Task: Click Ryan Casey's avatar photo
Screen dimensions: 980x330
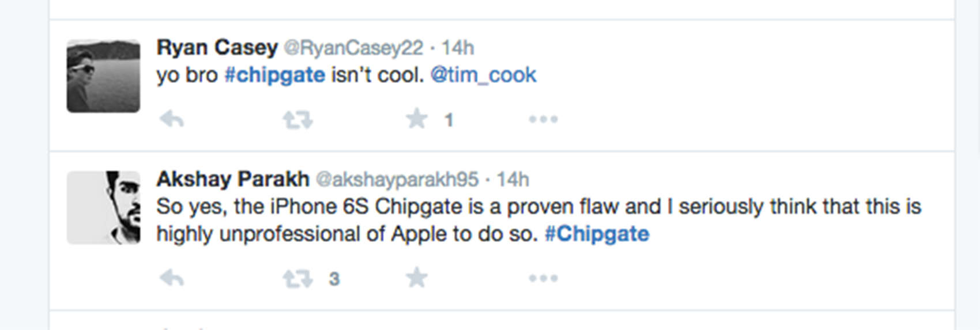Action: click(103, 76)
